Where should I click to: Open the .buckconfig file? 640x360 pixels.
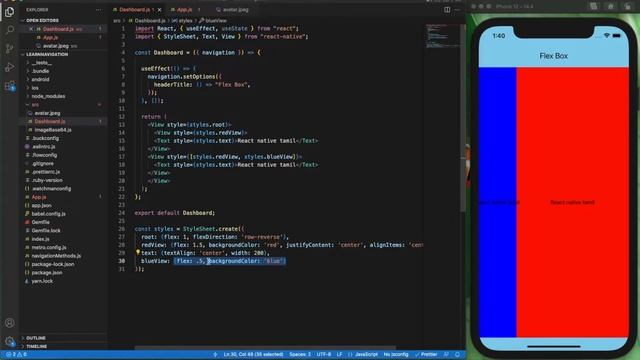(45, 138)
